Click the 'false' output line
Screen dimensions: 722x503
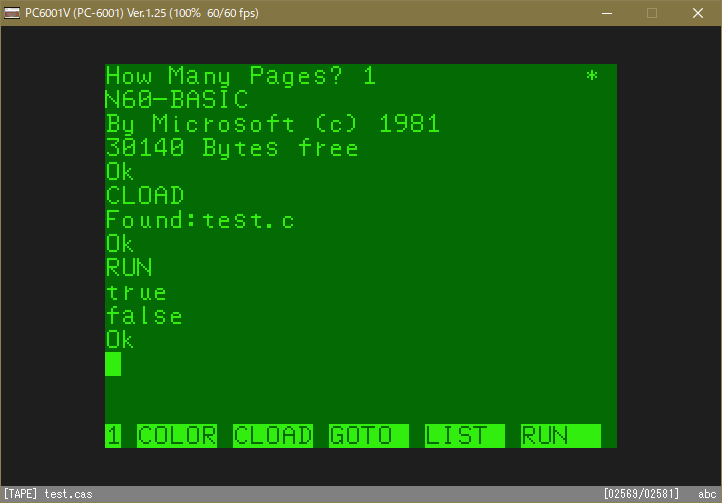[x=144, y=316]
